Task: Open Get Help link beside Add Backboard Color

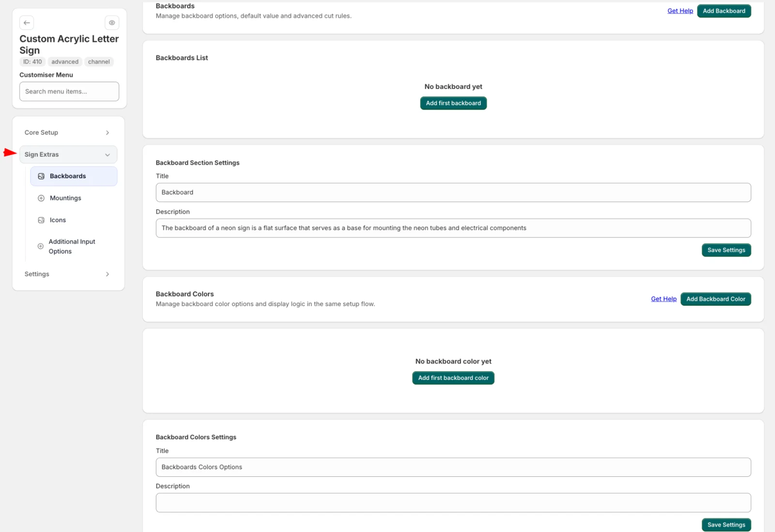Action: click(x=664, y=299)
